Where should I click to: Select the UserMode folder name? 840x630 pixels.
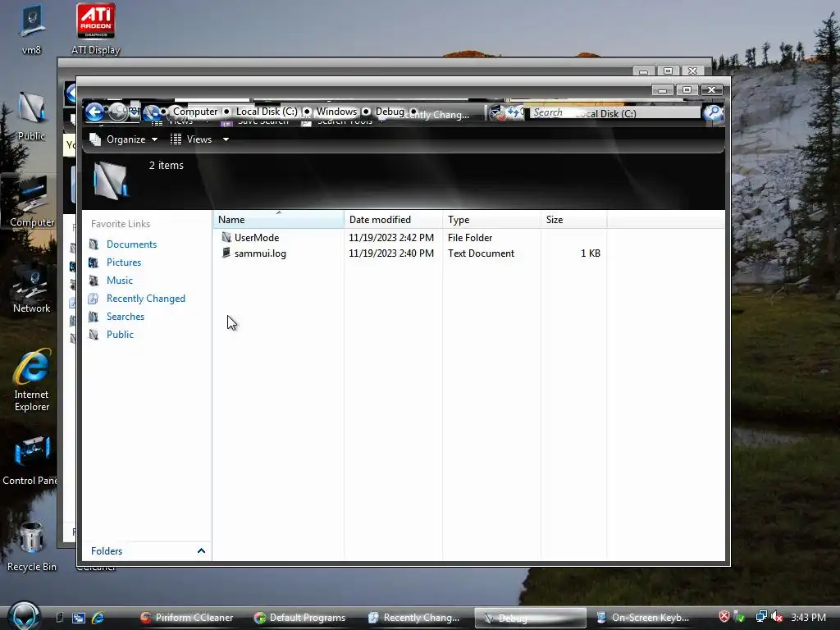tap(257, 237)
